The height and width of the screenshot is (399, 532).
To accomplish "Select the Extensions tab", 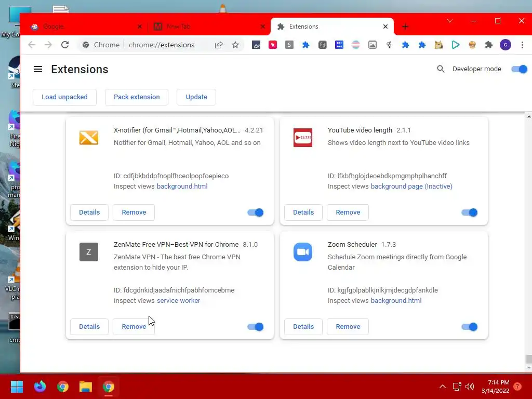I will [x=332, y=26].
